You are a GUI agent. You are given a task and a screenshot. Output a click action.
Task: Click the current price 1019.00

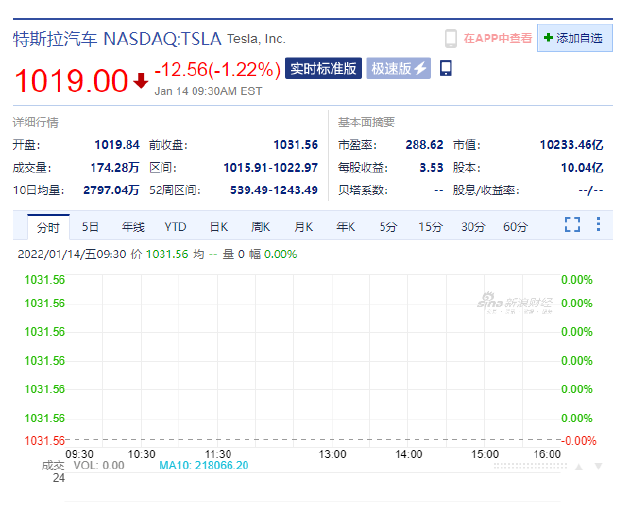pos(71,81)
